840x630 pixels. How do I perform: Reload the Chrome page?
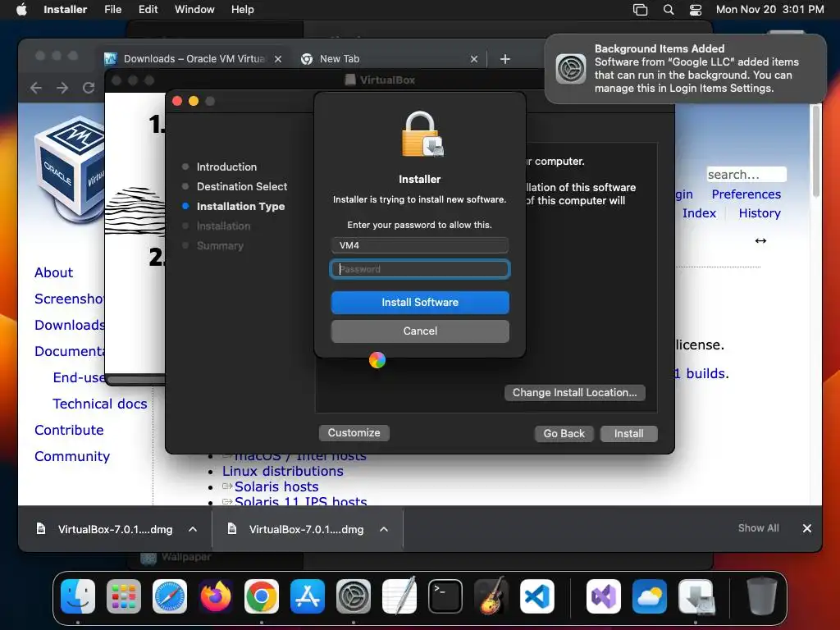click(x=89, y=88)
